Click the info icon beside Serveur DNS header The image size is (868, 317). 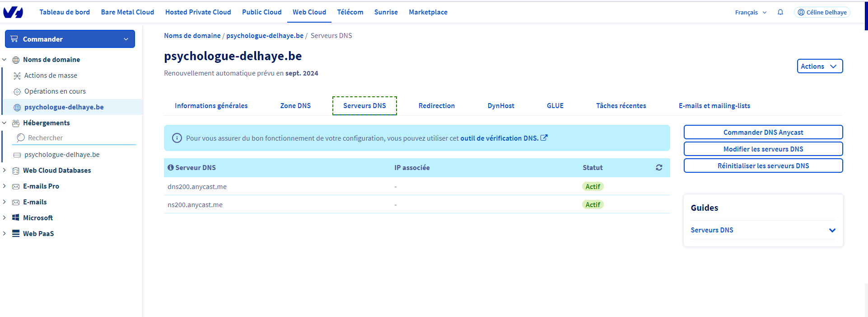[170, 167]
